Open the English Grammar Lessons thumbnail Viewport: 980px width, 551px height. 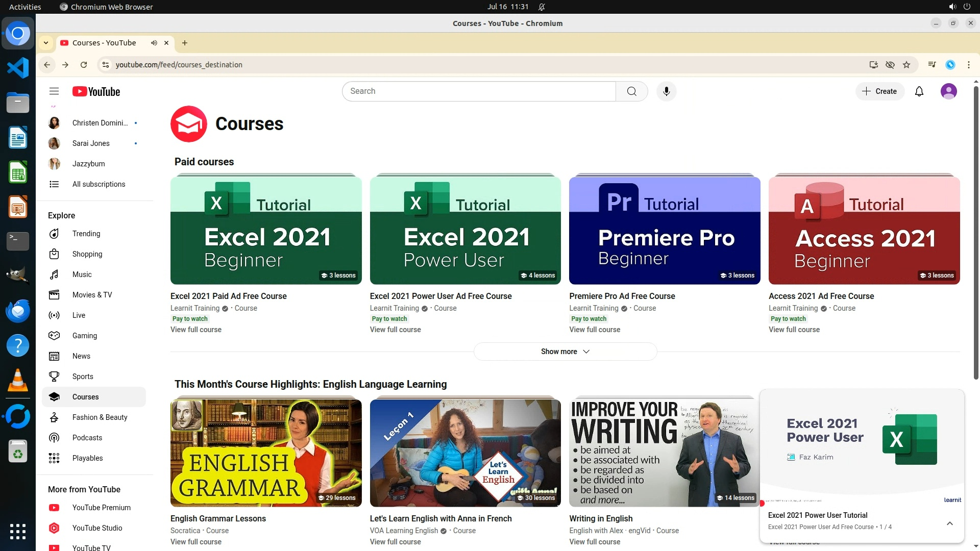[266, 453]
